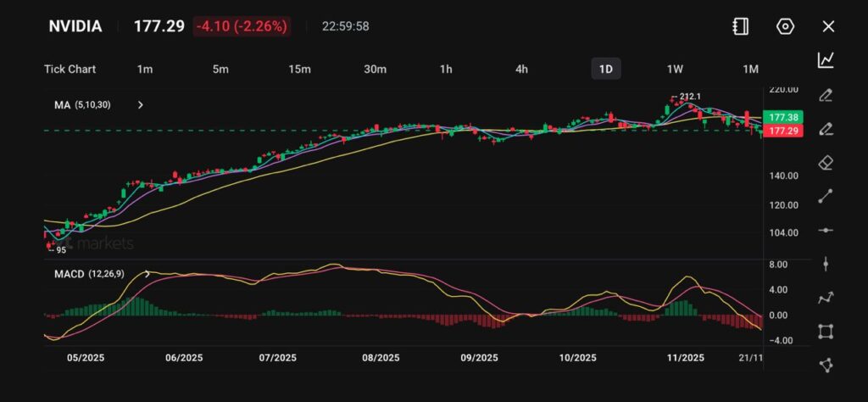The image size is (868, 402).
Task: Choose the horizontal line drawing tool
Action: pyautogui.click(x=826, y=230)
